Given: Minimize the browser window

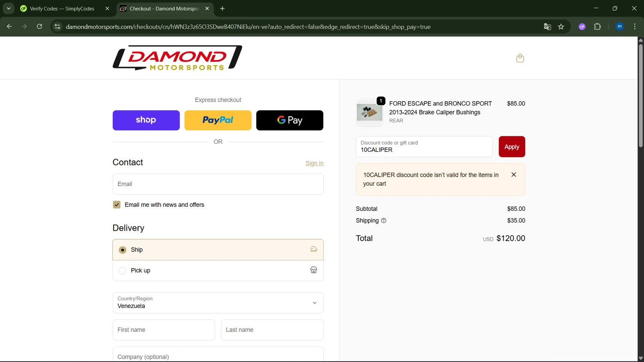Looking at the screenshot, I should tap(596, 9).
